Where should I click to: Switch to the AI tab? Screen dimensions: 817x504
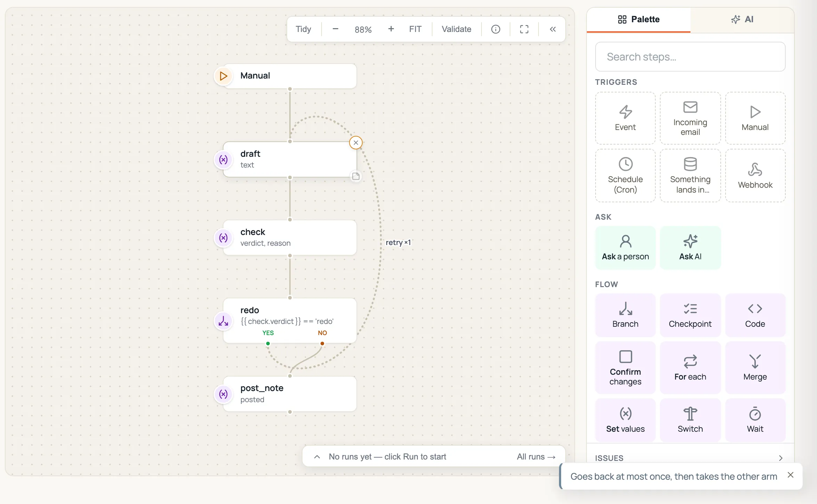(742, 19)
